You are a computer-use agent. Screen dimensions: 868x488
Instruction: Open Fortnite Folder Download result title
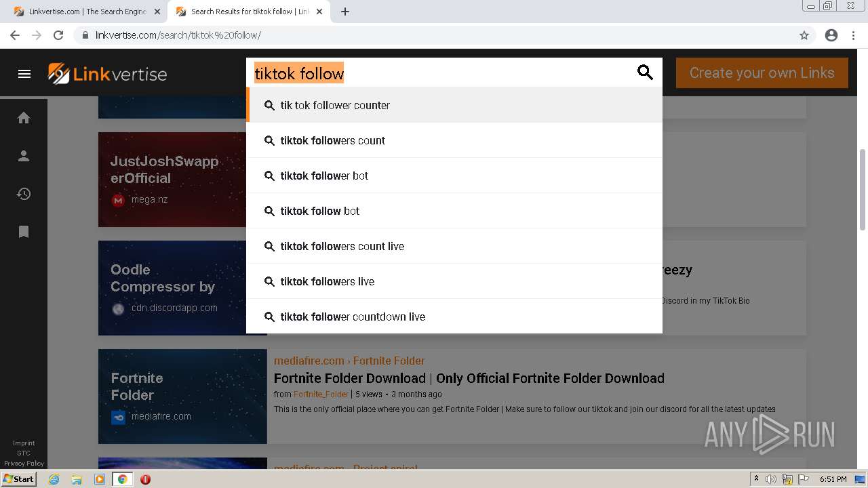pyautogui.click(x=469, y=378)
